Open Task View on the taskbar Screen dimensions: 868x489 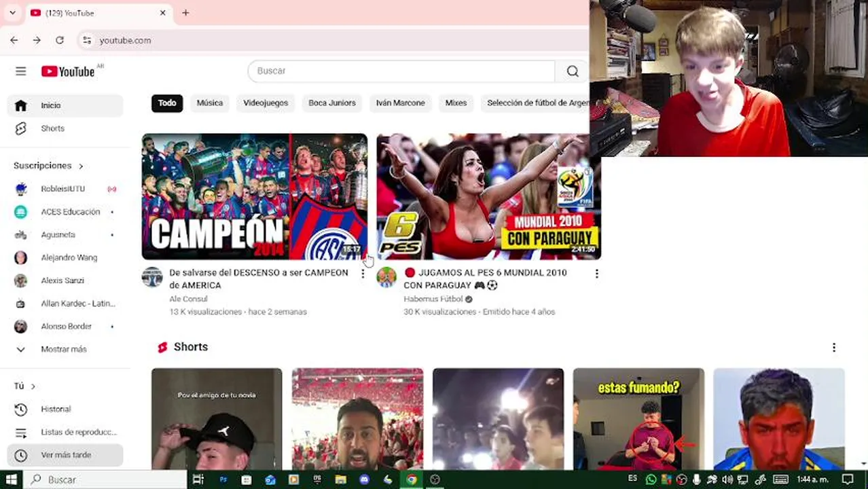pyautogui.click(x=198, y=479)
